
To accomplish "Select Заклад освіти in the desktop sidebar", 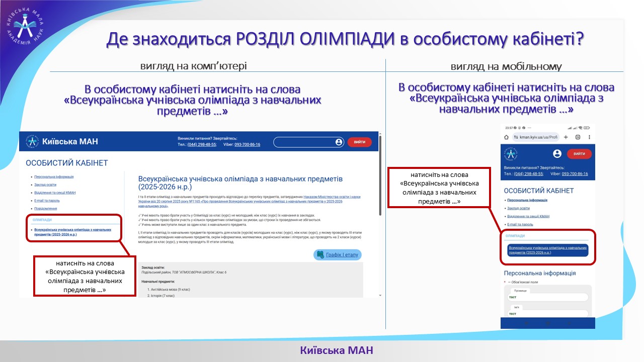I will 45,185.
